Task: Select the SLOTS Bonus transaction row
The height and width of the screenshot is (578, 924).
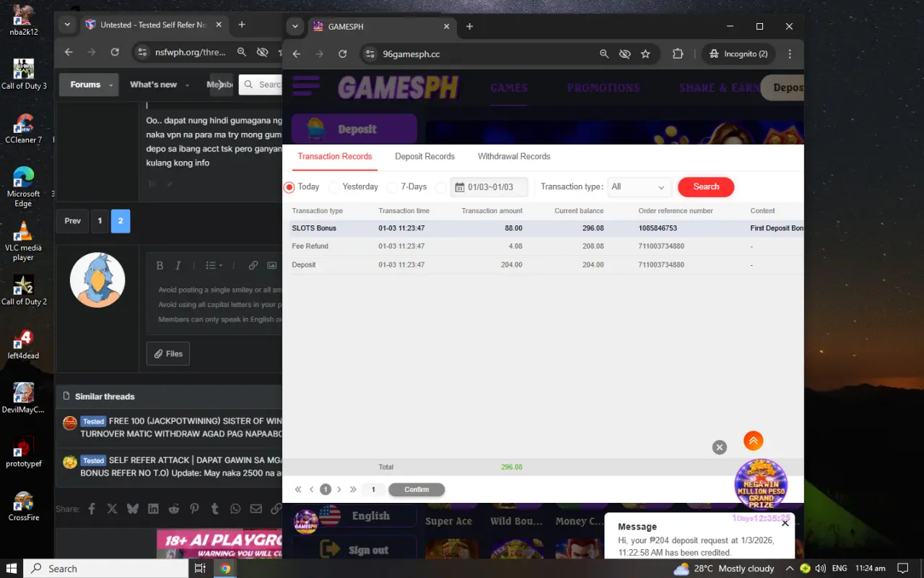Action: pos(546,228)
